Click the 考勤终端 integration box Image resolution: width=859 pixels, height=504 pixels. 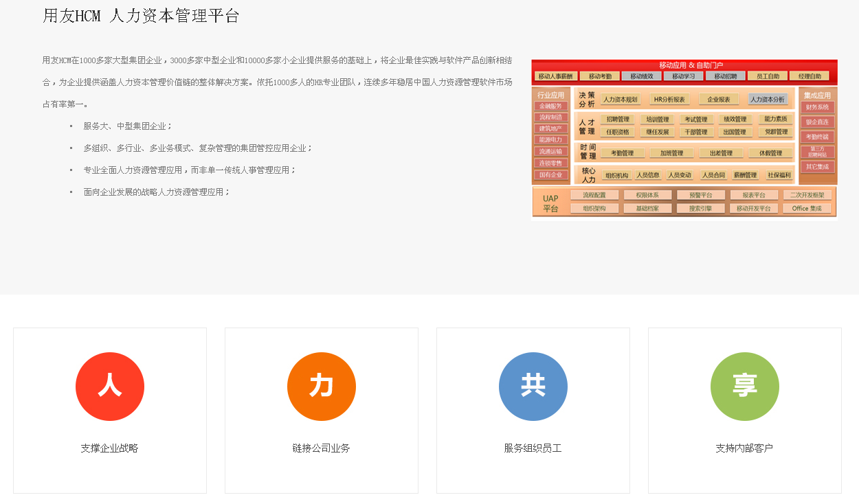(818, 137)
